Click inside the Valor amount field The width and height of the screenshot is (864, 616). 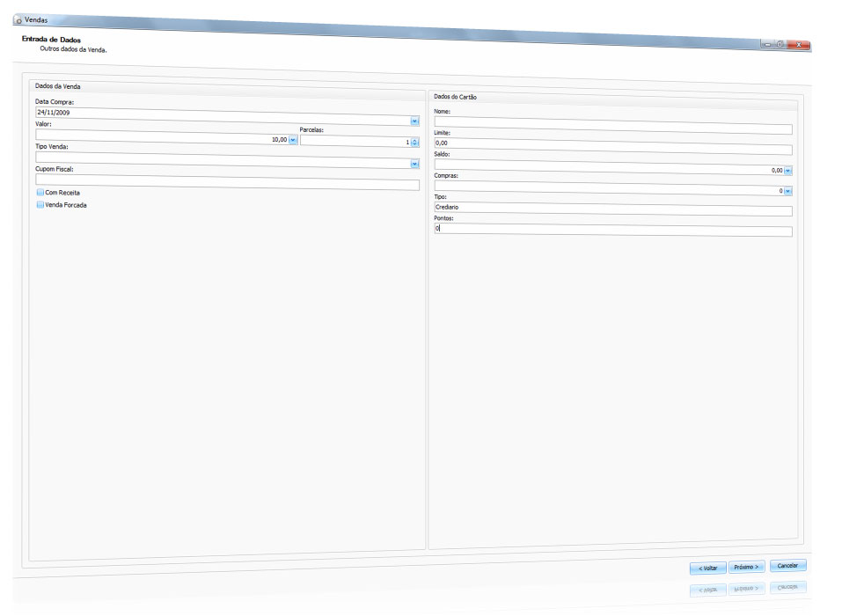point(158,138)
